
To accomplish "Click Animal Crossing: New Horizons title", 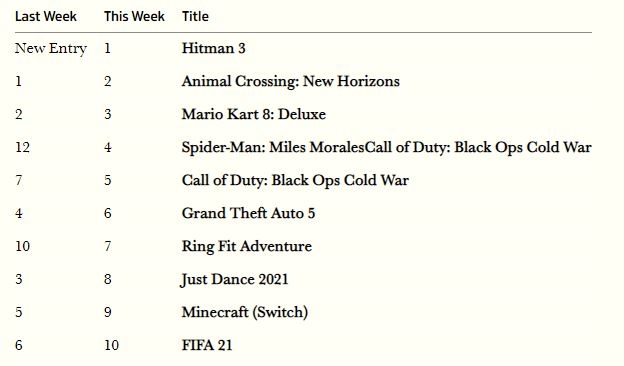I will 291,81.
